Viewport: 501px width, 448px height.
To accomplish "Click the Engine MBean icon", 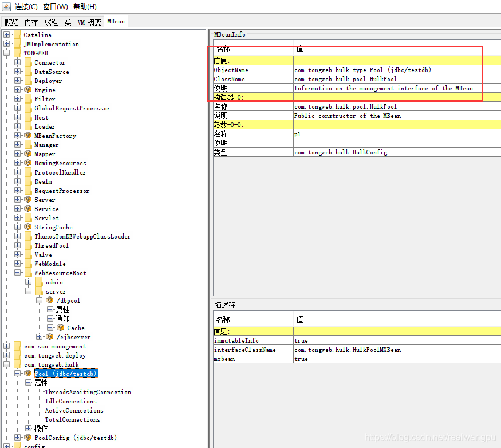I will [x=28, y=90].
